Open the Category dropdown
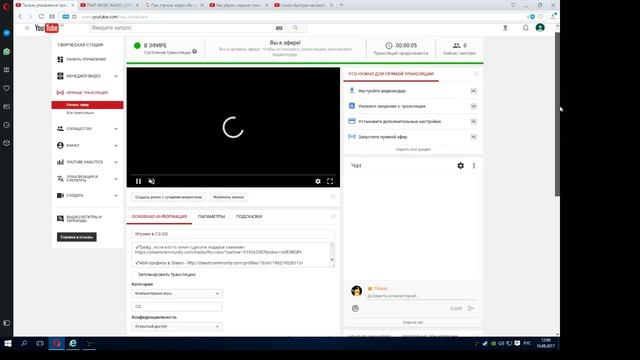The image size is (640, 360). (x=177, y=293)
